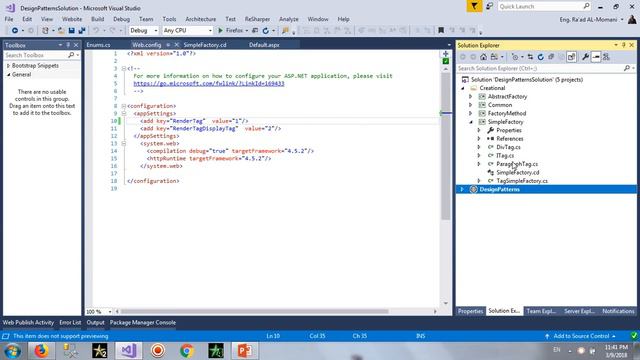Click the Save icon in toolbar
640x360 pixels.
click(x=71, y=31)
